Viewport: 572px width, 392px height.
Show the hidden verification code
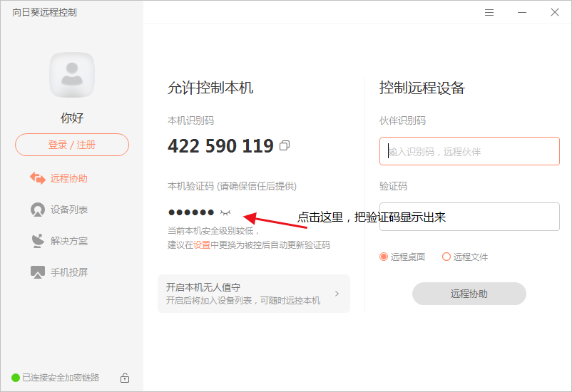click(x=225, y=212)
